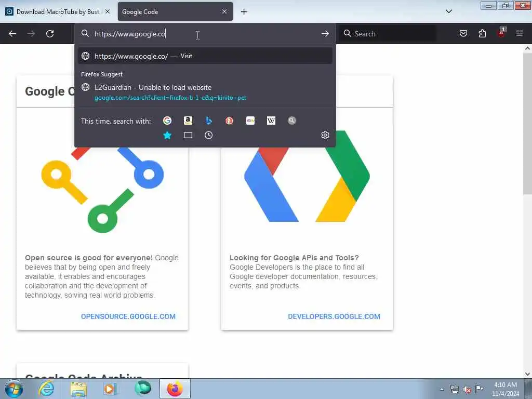Select the Google Code tab
The width and height of the screenshot is (532, 399).
tap(175, 11)
